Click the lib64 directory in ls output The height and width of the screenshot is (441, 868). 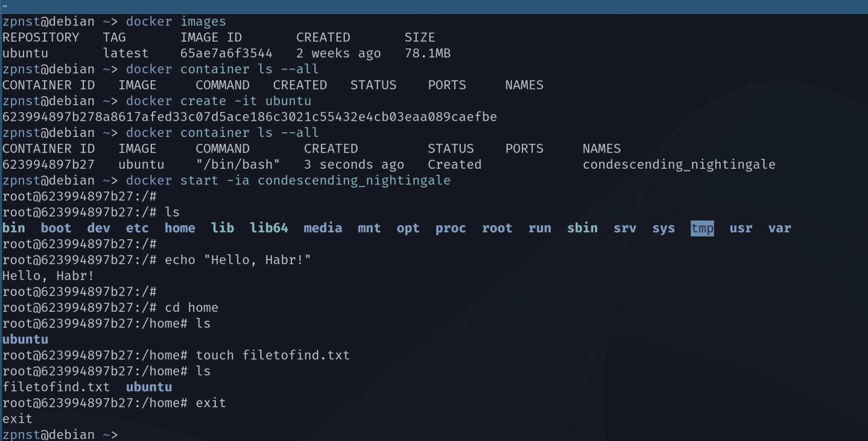[x=269, y=228]
